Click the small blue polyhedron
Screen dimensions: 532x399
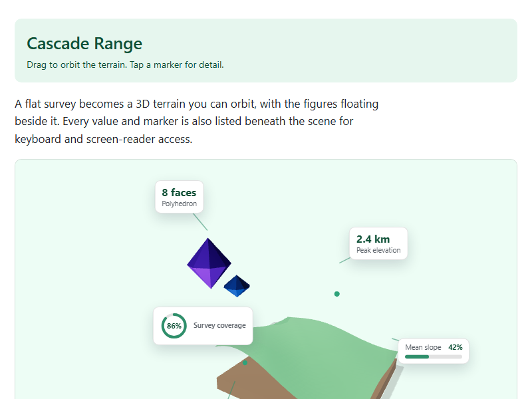[x=237, y=286]
